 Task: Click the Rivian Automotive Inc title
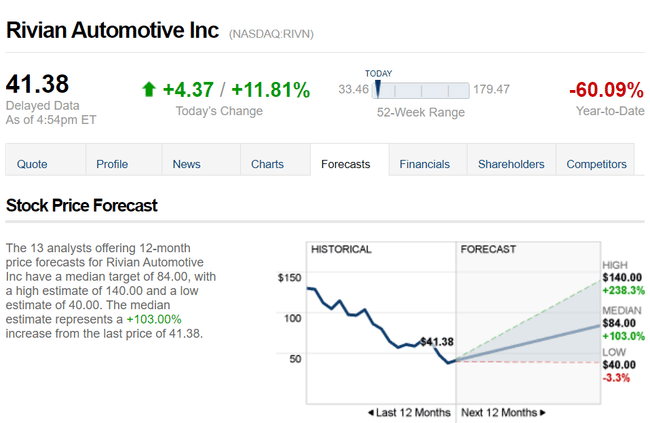tap(112, 29)
